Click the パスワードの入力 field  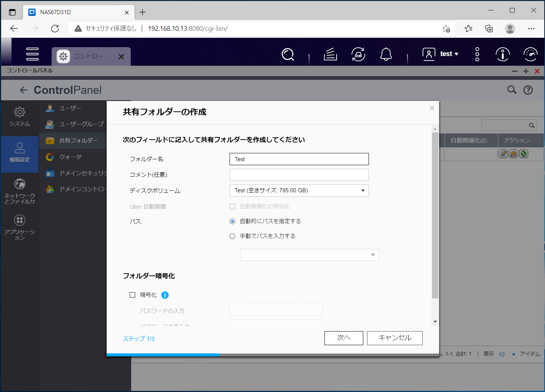pyautogui.click(x=276, y=310)
